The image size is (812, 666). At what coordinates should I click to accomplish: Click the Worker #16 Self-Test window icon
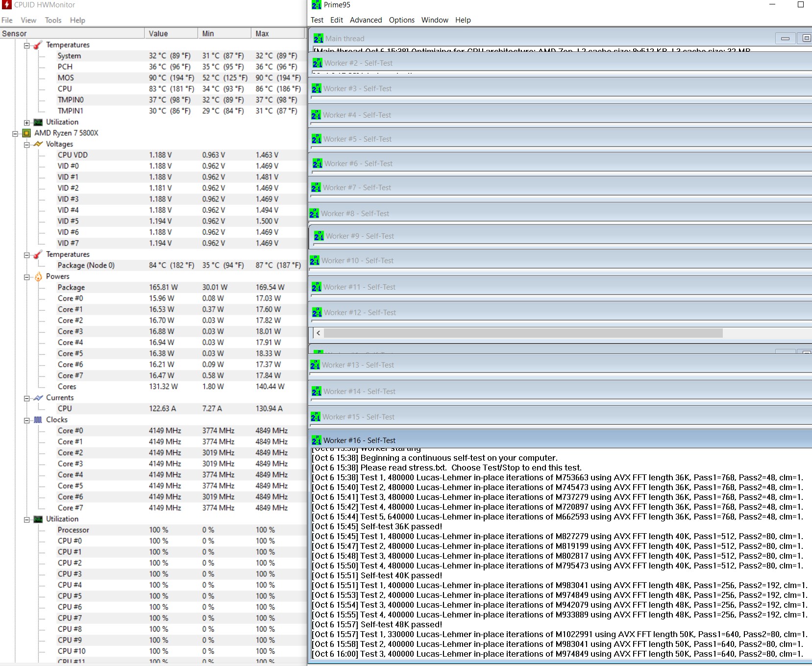(317, 441)
